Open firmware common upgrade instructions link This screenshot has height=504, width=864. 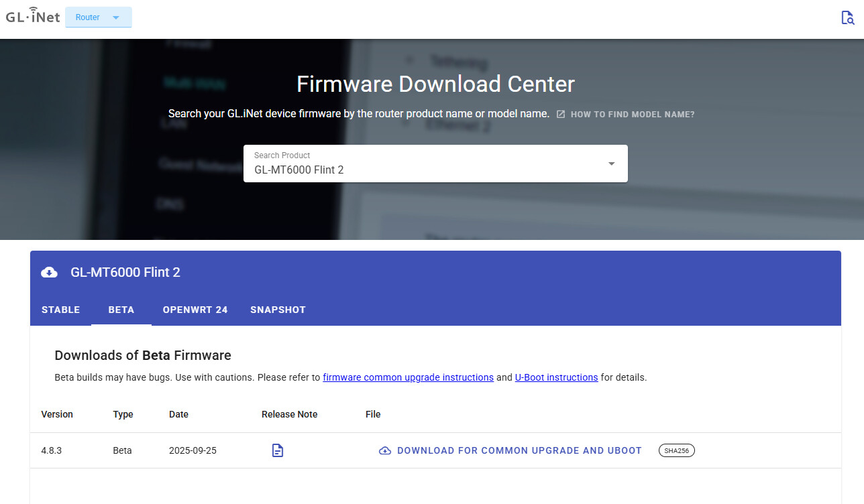pyautogui.click(x=408, y=377)
